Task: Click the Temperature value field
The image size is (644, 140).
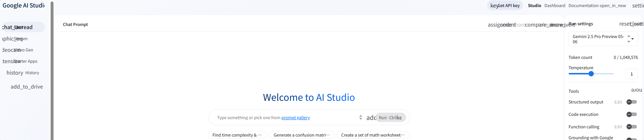Action: 632,74
